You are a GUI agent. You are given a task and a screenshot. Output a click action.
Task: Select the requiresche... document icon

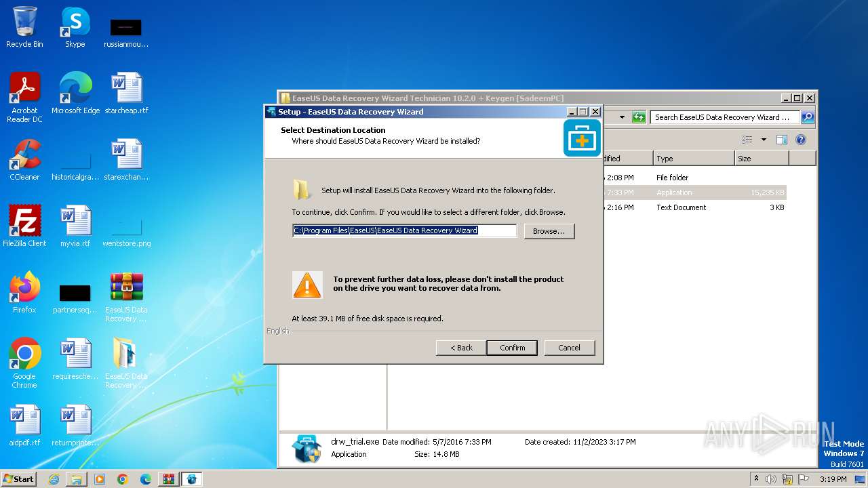pos(75,359)
